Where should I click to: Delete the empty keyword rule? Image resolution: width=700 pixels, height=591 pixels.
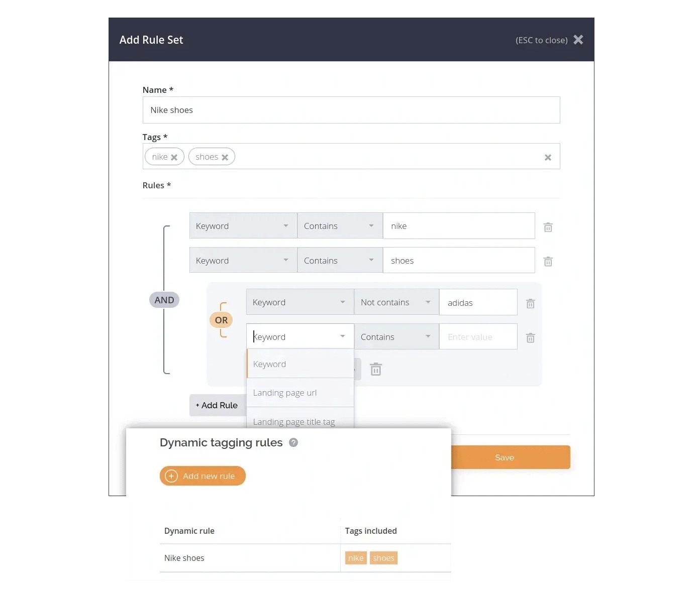tap(530, 337)
